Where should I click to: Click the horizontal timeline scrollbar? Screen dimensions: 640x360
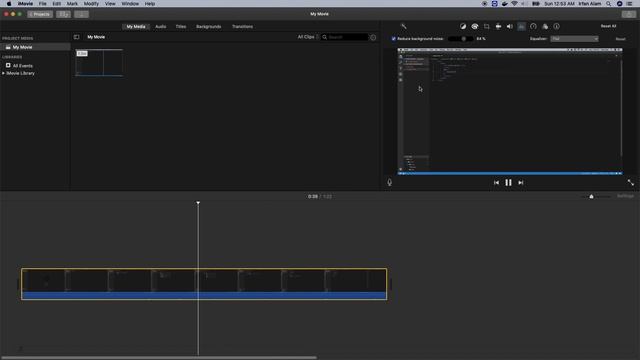(x=159, y=358)
